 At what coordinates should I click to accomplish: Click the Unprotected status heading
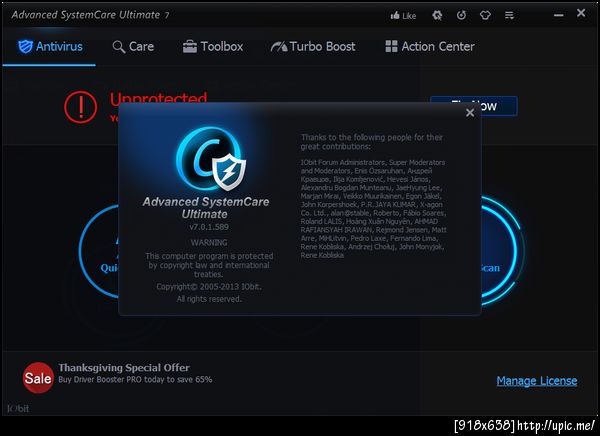click(159, 97)
